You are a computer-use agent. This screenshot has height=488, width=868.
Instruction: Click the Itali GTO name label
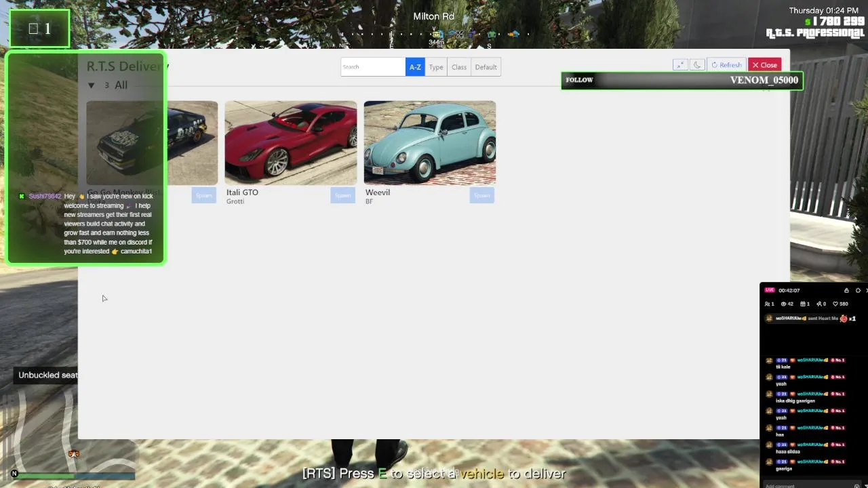click(x=242, y=192)
